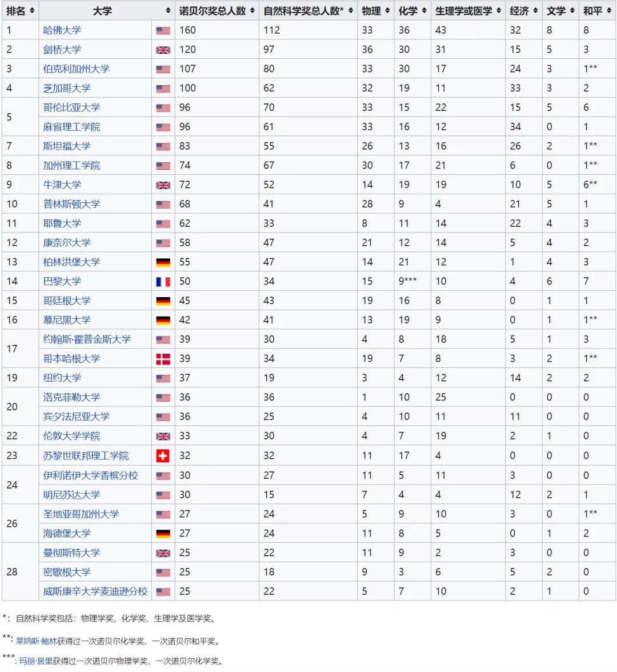Sort by the 物理 column arrows
Viewport: 617px width, 672px height.
[387, 11]
